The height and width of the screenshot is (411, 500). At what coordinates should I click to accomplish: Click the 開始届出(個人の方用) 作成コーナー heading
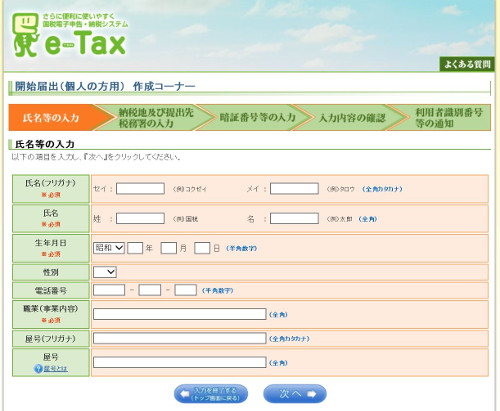(x=105, y=87)
